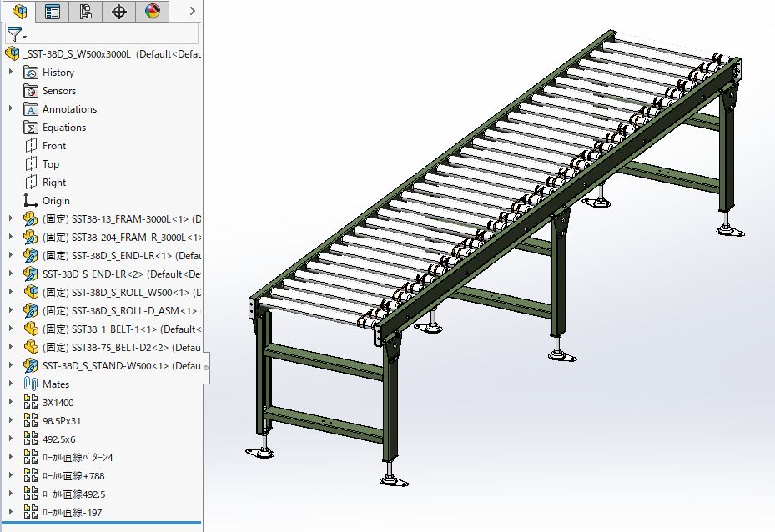Select the 98.5Px31 pattern icon
The height and width of the screenshot is (532, 775).
click(x=31, y=420)
